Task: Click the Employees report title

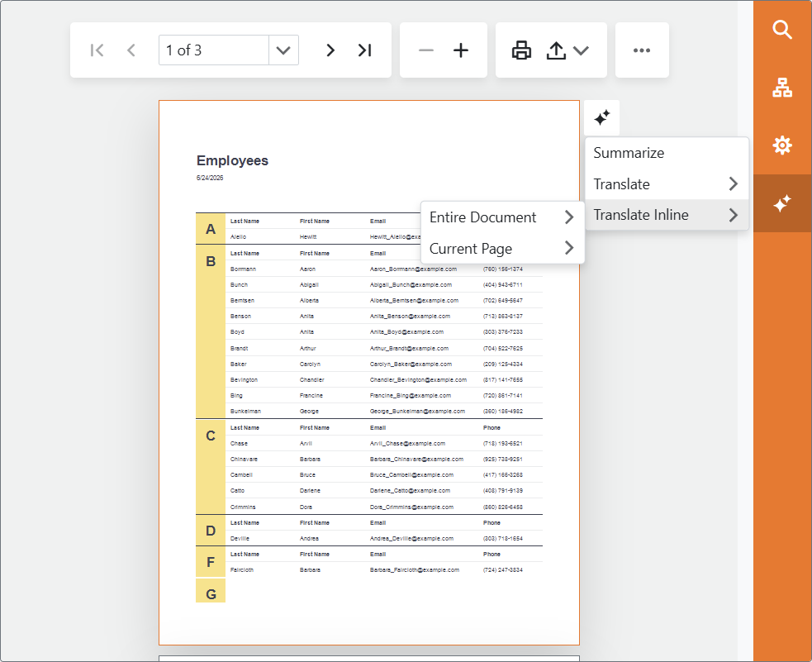Action: pos(232,160)
